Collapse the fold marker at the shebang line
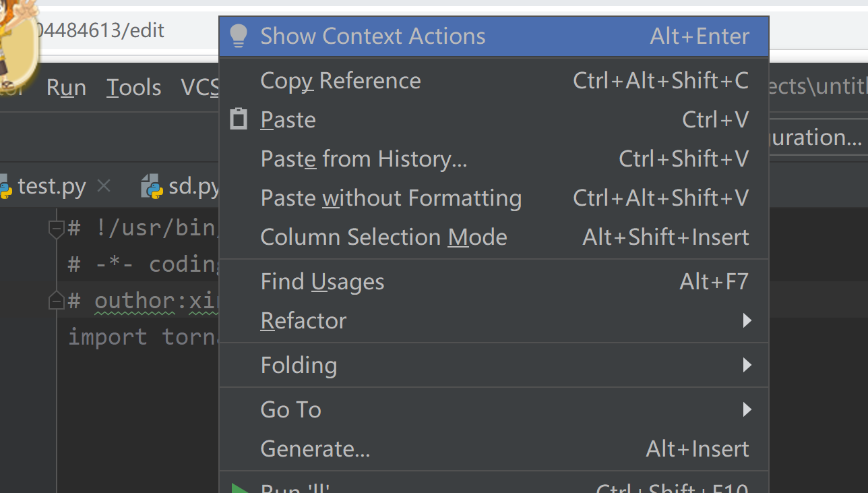This screenshot has height=493, width=868. click(x=56, y=229)
